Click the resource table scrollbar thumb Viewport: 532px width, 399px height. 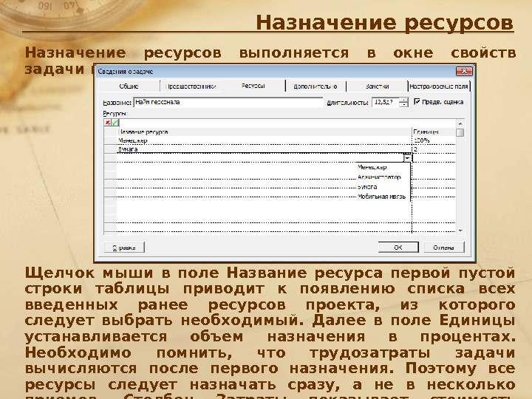tap(460, 132)
